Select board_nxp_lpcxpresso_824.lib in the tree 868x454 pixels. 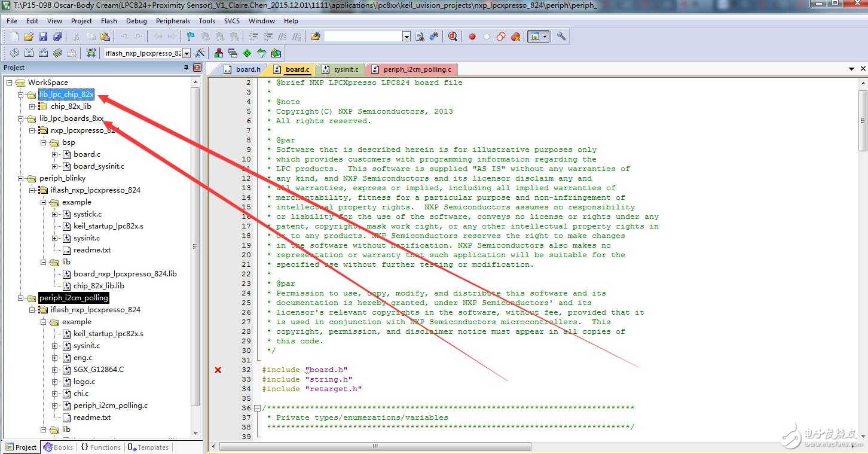click(125, 274)
